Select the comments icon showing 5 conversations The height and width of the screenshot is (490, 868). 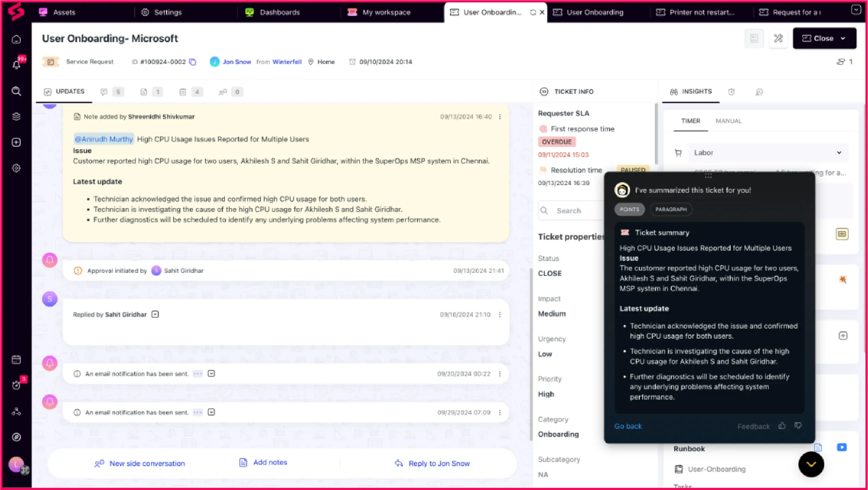click(104, 92)
